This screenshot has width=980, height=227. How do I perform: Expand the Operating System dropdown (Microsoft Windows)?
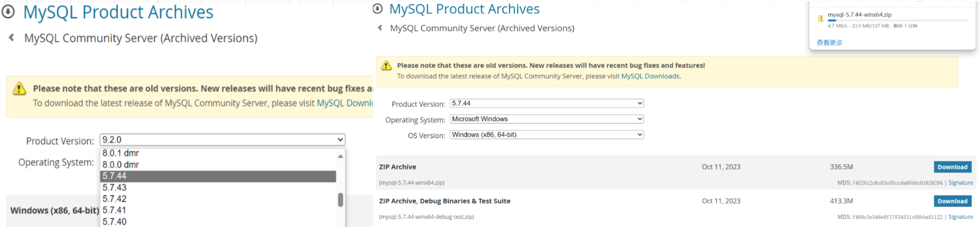(546, 119)
